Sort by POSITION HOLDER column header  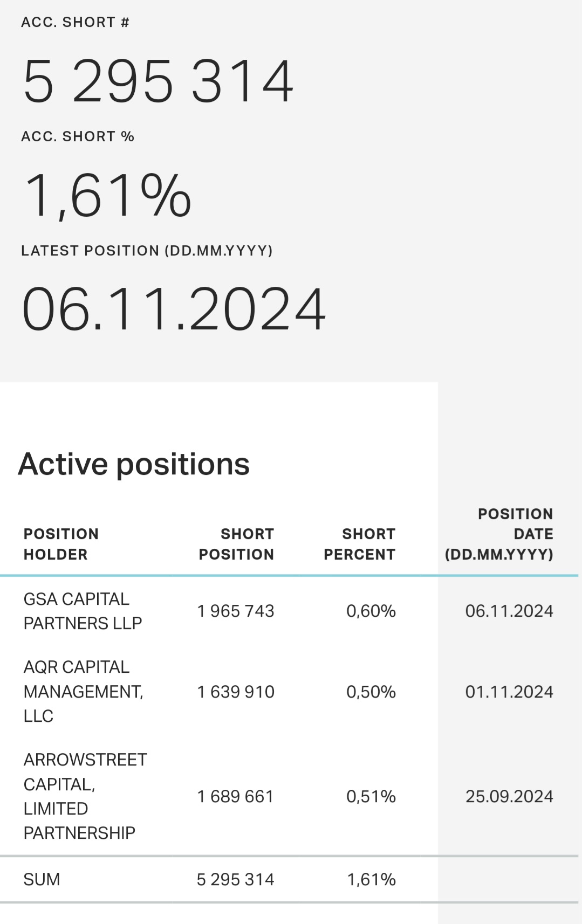61,544
